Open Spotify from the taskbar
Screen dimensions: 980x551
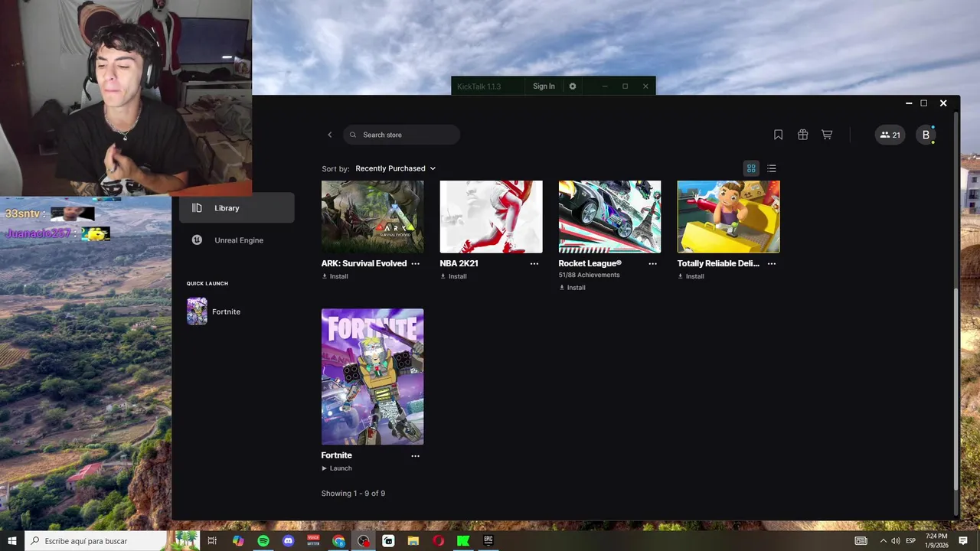[263, 541]
